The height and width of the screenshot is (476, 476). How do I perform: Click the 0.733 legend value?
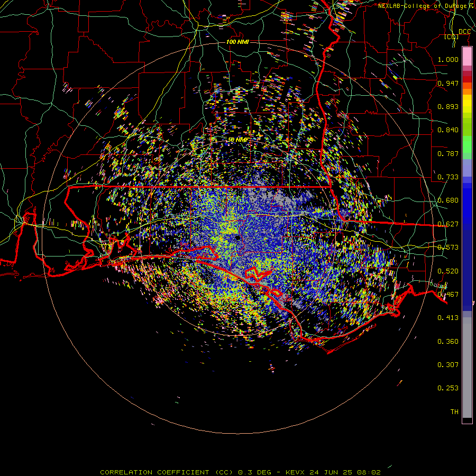(x=448, y=177)
